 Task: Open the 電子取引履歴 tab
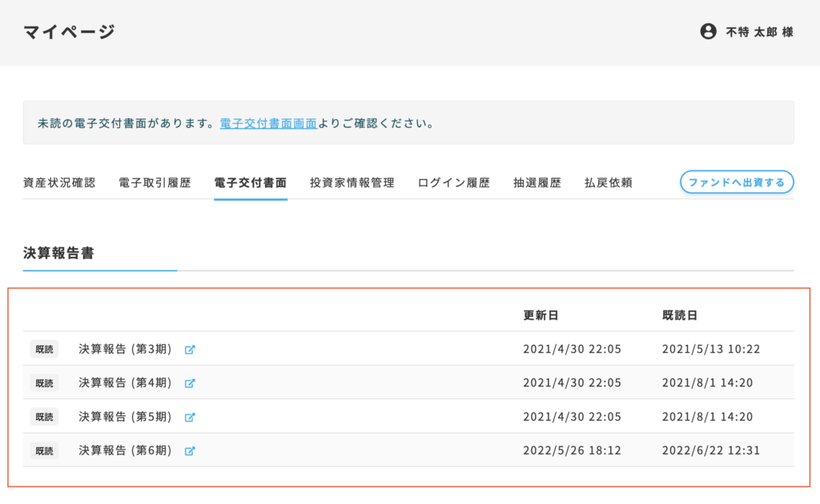click(155, 182)
